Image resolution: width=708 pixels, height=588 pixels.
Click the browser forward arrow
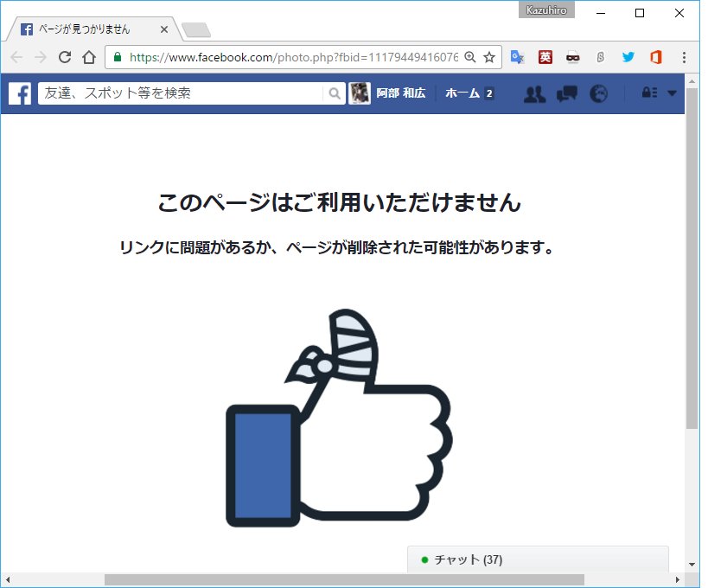41,57
